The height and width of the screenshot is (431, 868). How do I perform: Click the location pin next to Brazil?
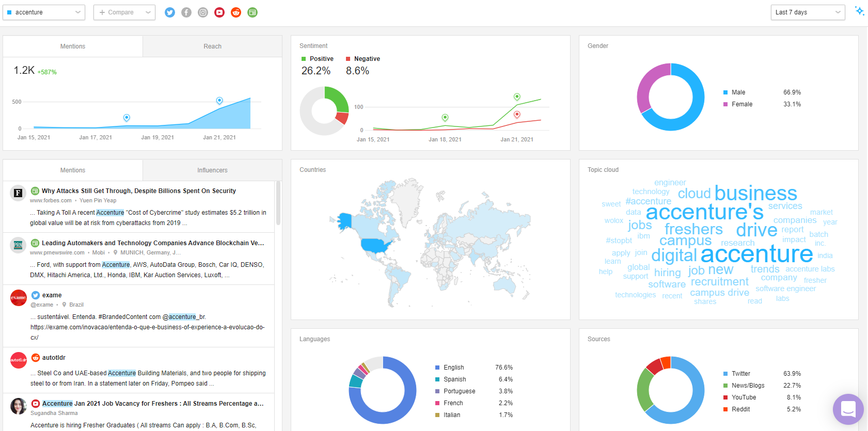(x=65, y=305)
